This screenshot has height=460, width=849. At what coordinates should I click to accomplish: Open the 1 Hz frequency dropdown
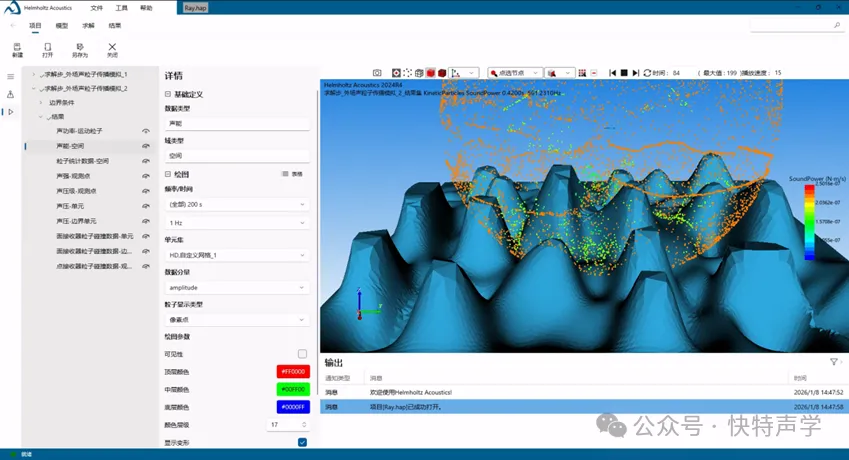coord(237,223)
